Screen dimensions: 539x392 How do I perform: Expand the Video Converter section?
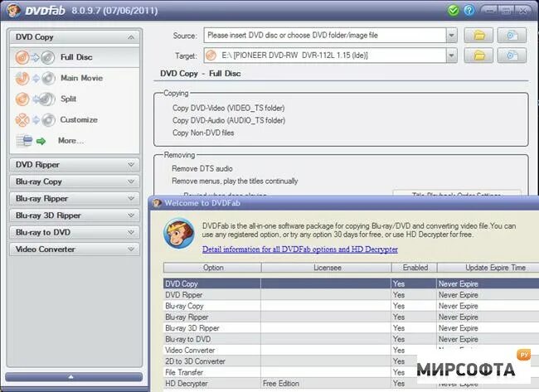(x=75, y=249)
